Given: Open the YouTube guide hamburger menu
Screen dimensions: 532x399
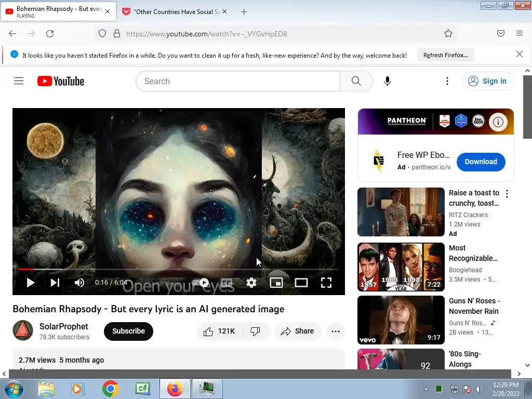Looking at the screenshot, I should pyautogui.click(x=19, y=81).
